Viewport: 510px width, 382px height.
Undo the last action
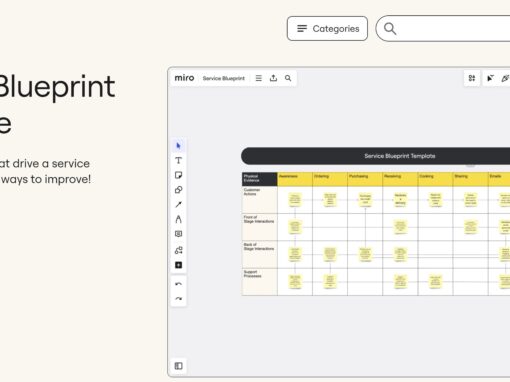(x=178, y=284)
